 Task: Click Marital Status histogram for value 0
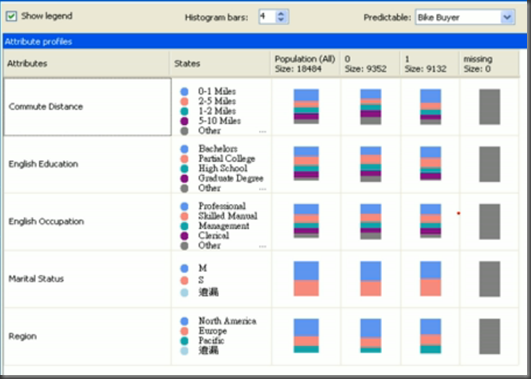coord(370,278)
